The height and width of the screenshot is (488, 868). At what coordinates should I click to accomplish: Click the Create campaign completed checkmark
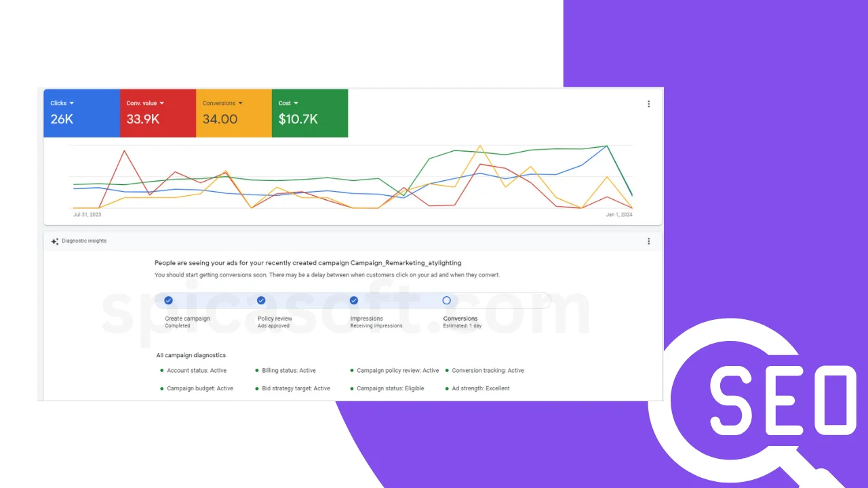[x=168, y=300]
